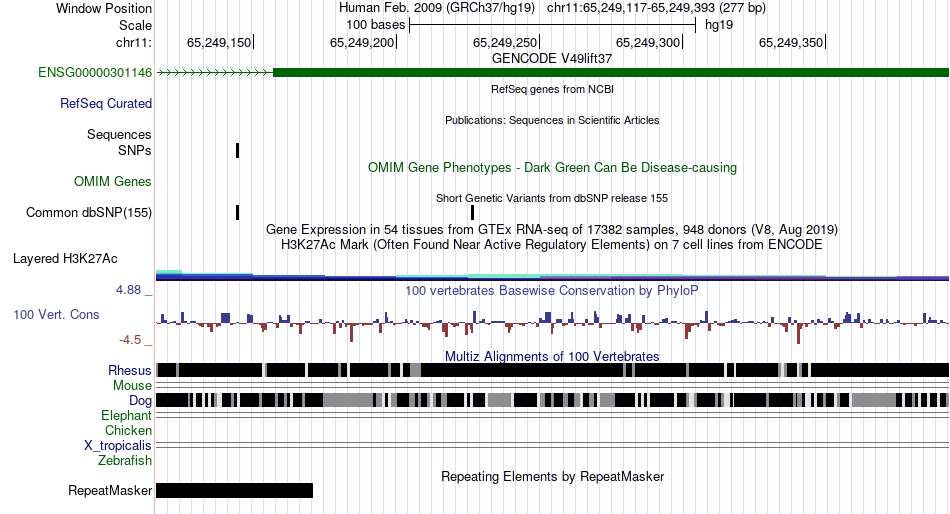950x514 pixels.
Task: Select the Mouse alignment row label
Action: (x=132, y=386)
